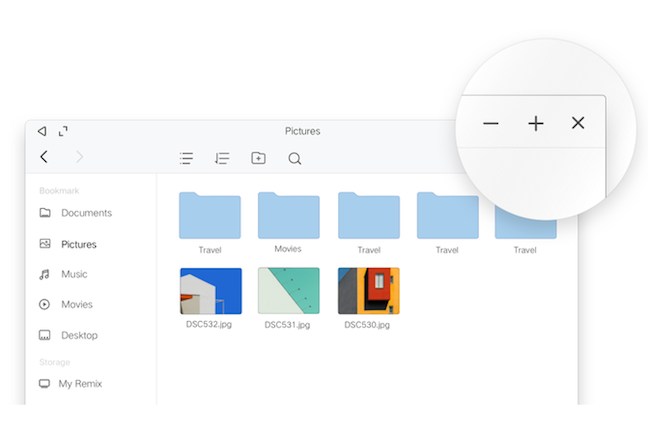Select the DSC531.jpg image thumbnail
Image resolution: width=648 pixels, height=435 pixels.
coord(288,291)
